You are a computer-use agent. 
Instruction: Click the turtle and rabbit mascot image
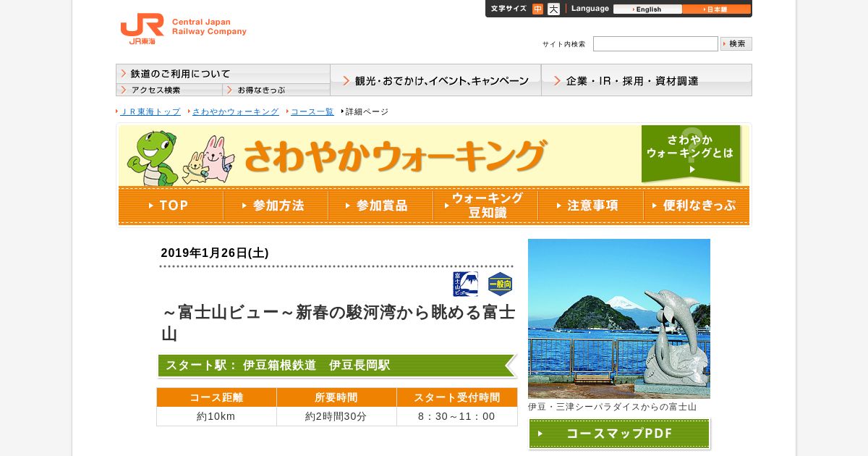[x=181, y=158]
